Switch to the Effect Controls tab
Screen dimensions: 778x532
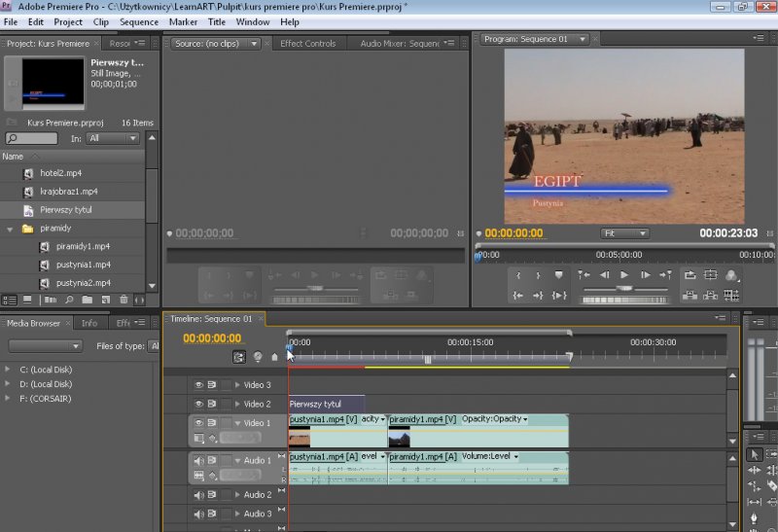coord(307,43)
